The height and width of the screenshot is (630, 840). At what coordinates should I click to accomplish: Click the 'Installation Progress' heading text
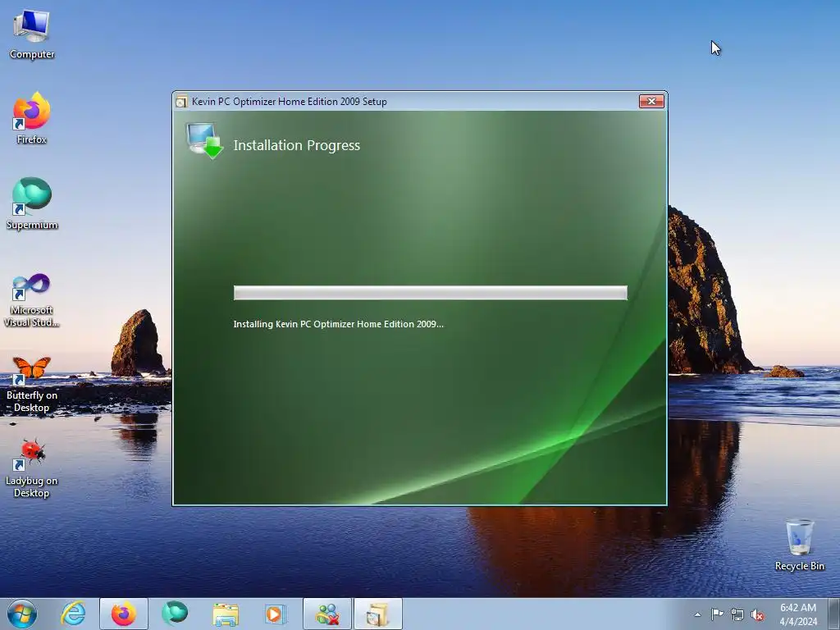(x=297, y=145)
